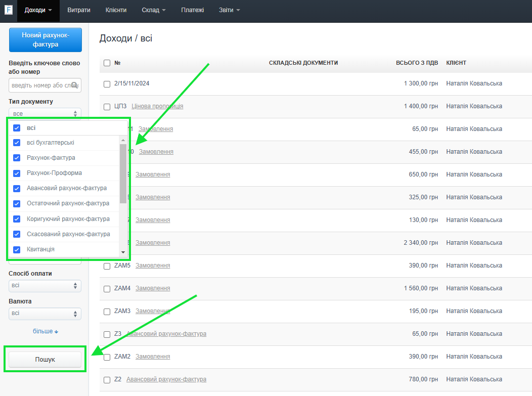Uncheck the 'всі' checkbox in dropdown list

tap(17, 128)
